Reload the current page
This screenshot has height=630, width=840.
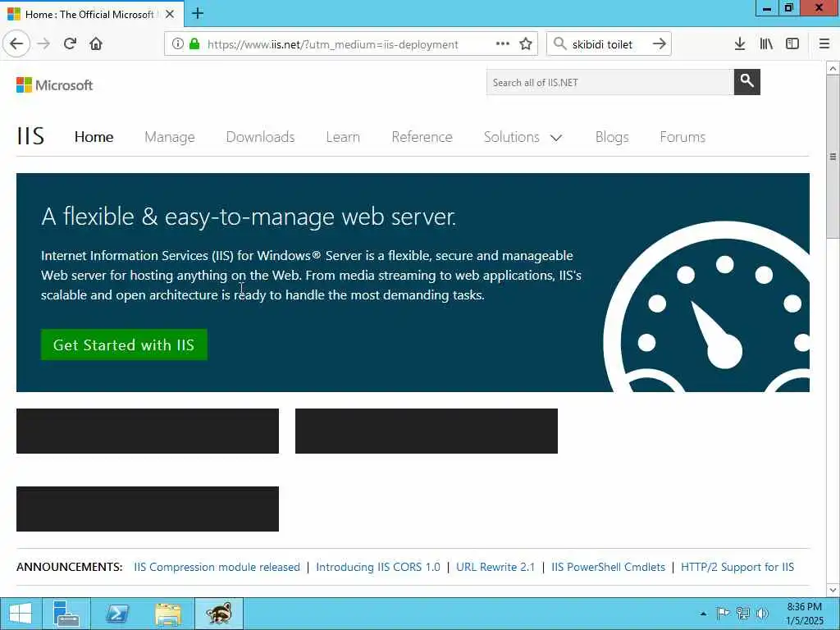(70, 44)
